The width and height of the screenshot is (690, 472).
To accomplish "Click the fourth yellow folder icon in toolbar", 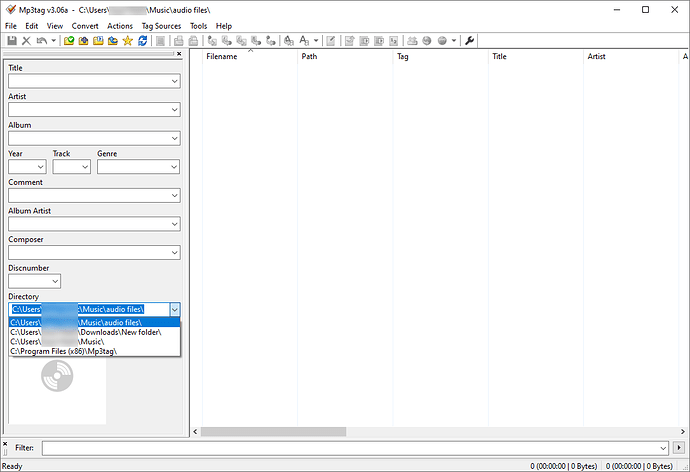I will coord(113,41).
